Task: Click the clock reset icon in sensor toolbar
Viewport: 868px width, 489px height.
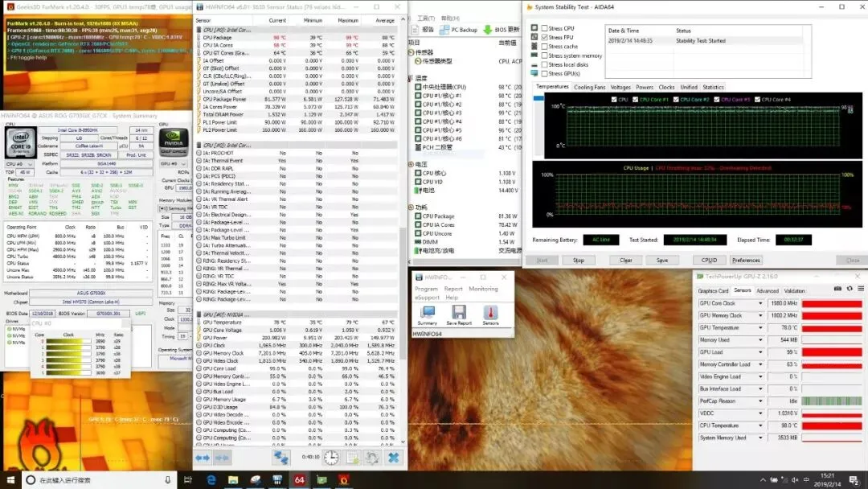Action: [331, 458]
